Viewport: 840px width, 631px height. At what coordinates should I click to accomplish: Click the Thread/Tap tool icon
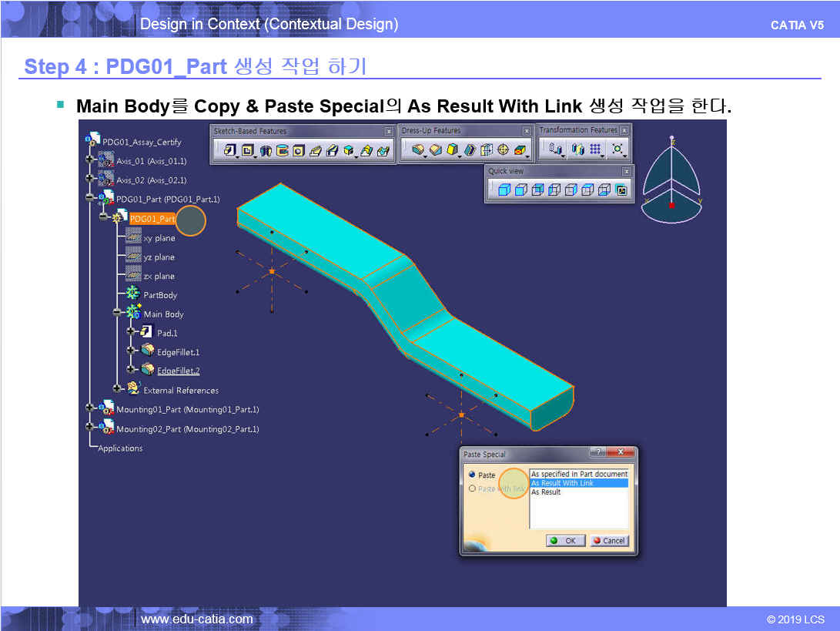pyautogui.click(x=504, y=150)
